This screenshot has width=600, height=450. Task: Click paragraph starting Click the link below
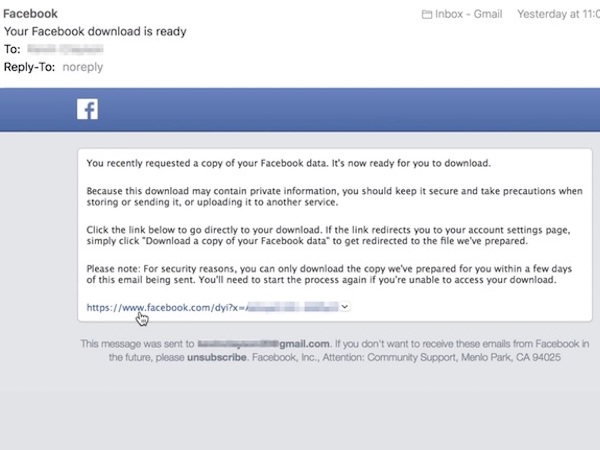pos(328,235)
